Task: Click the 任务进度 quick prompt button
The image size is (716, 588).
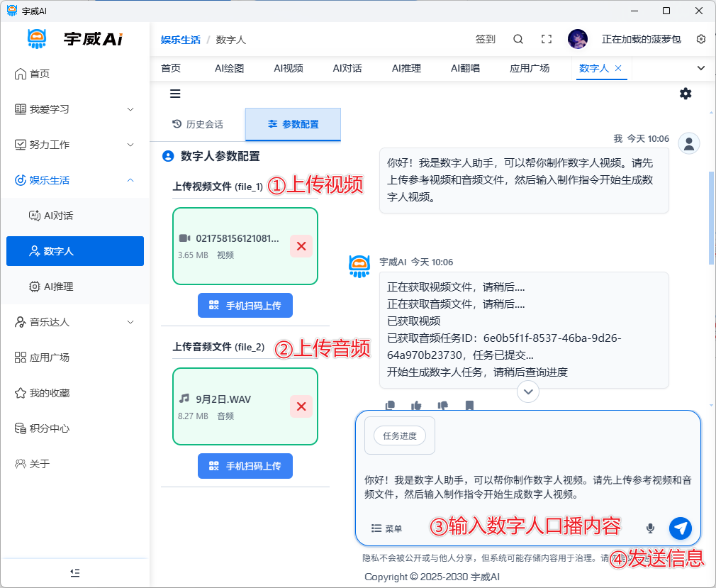Action: pos(399,436)
